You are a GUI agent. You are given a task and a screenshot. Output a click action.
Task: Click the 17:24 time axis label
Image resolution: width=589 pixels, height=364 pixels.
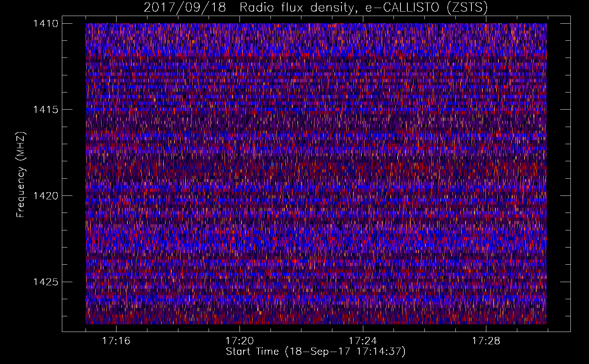coord(363,341)
